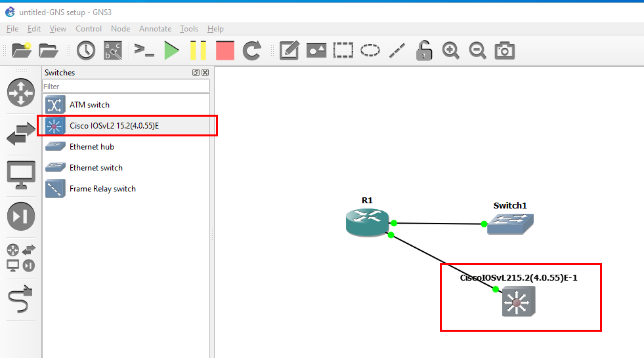
Task: Select ATM switch in the list
Action: tap(126, 104)
